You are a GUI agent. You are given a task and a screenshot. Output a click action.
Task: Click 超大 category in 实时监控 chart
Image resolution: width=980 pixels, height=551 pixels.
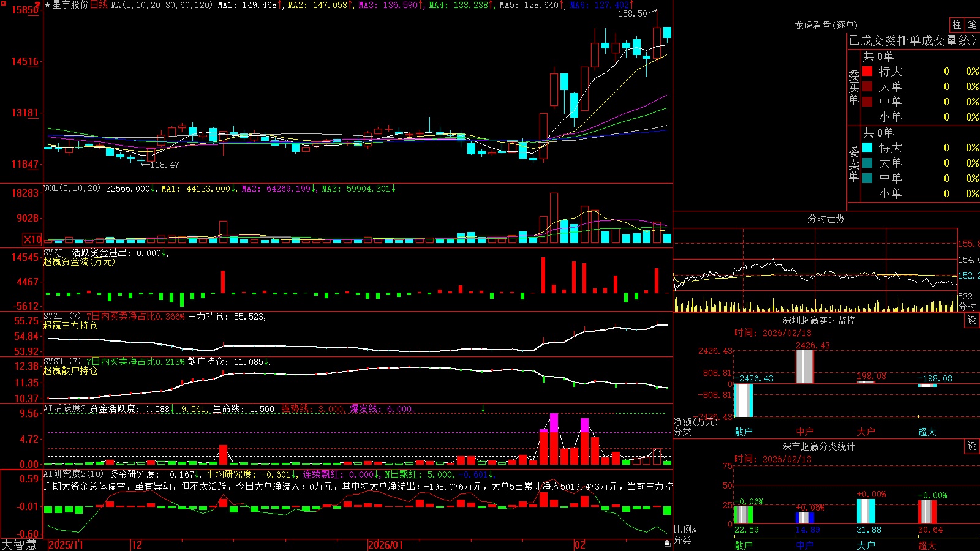(927, 432)
